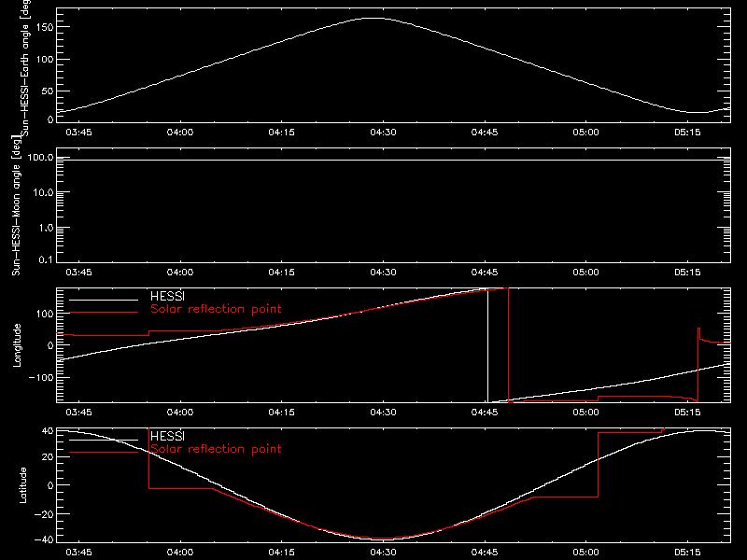
Task: Click the red vertical longitude wrap line
Action: (508, 345)
